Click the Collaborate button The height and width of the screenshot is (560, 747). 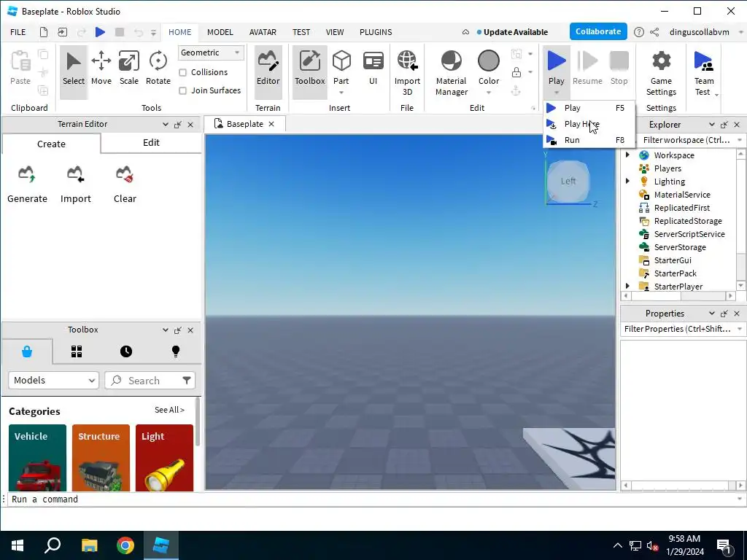tap(598, 31)
